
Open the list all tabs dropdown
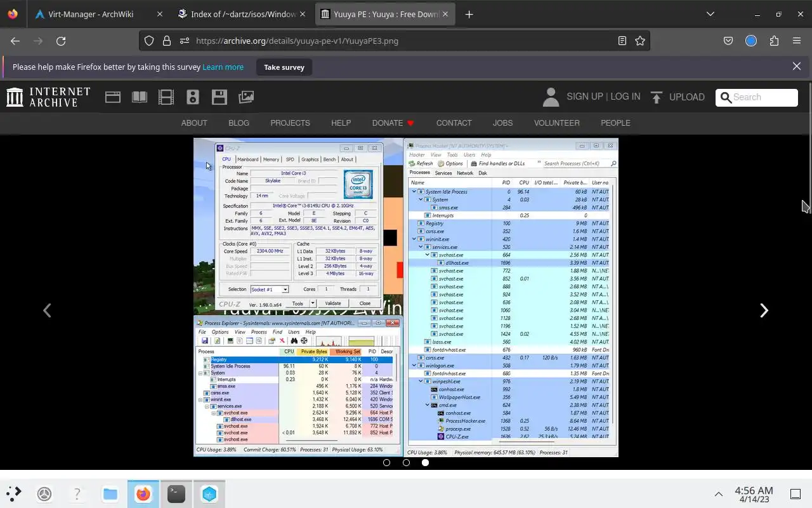tap(710, 14)
